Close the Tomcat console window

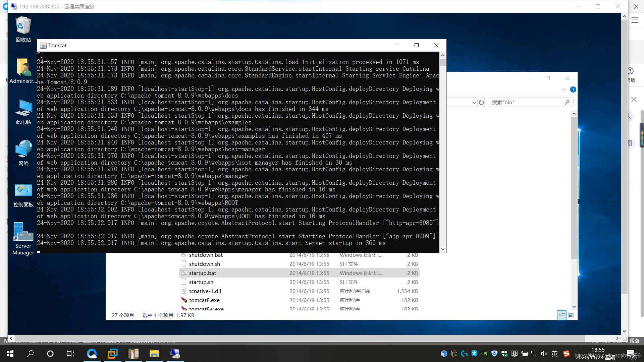click(x=436, y=45)
